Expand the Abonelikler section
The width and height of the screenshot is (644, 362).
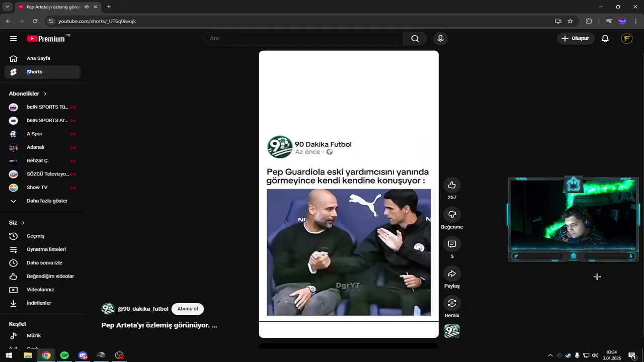[x=28, y=94]
